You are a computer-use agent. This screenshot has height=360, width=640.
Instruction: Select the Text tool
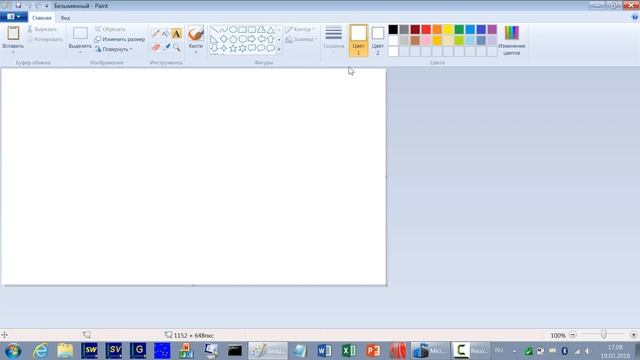point(176,33)
